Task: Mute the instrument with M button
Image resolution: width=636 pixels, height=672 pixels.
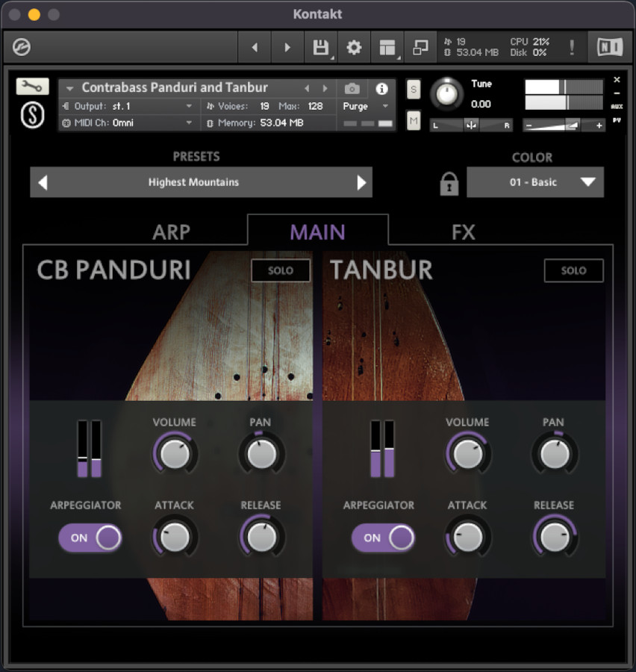Action: tap(414, 120)
